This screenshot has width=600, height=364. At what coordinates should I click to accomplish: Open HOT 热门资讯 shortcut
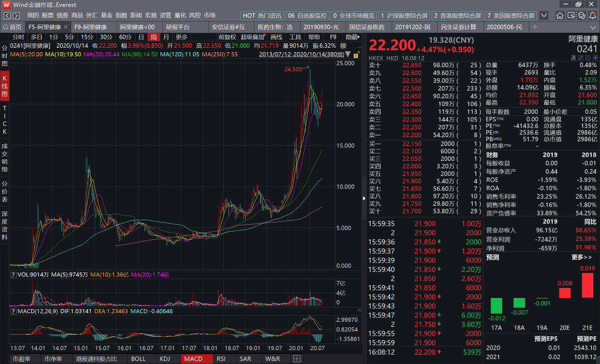pyautogui.click(x=262, y=16)
